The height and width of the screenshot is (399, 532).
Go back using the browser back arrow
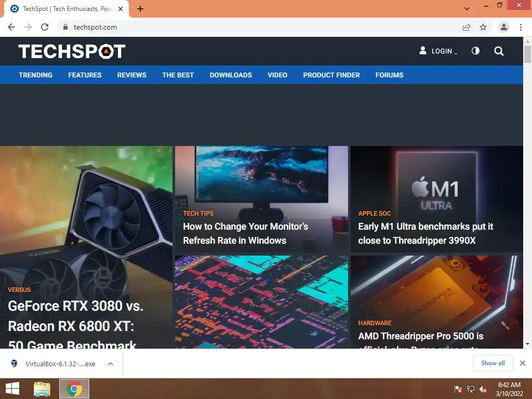click(x=11, y=27)
